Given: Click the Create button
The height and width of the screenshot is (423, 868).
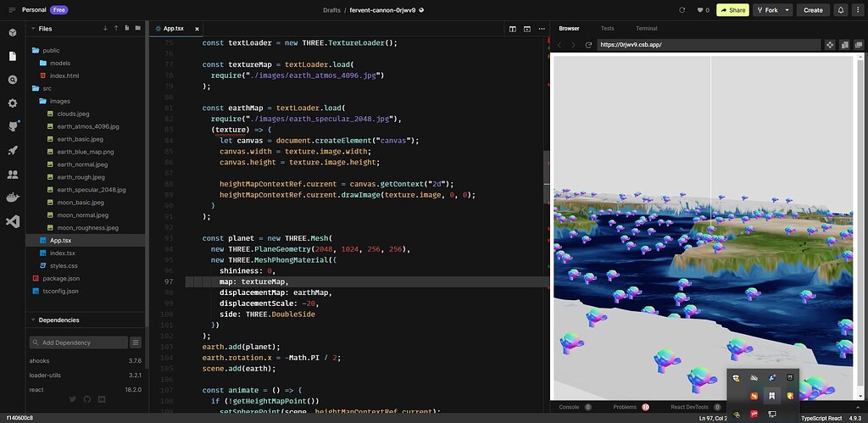Looking at the screenshot, I should tap(813, 10).
